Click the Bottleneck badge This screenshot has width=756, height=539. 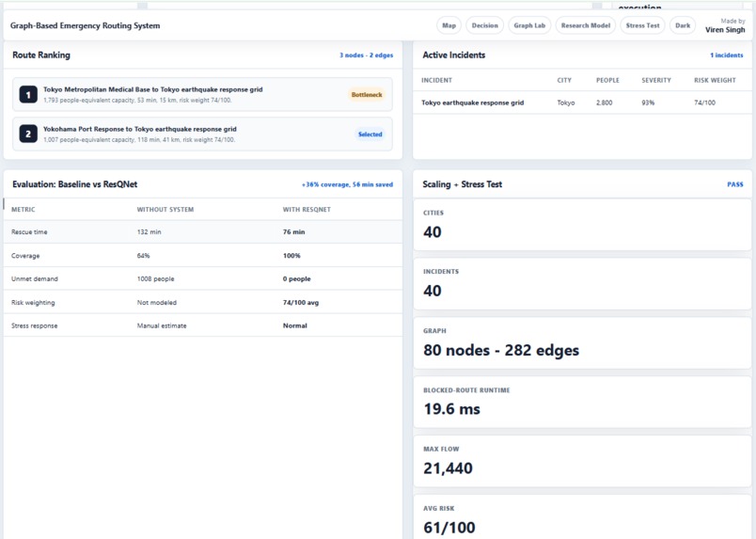point(367,95)
